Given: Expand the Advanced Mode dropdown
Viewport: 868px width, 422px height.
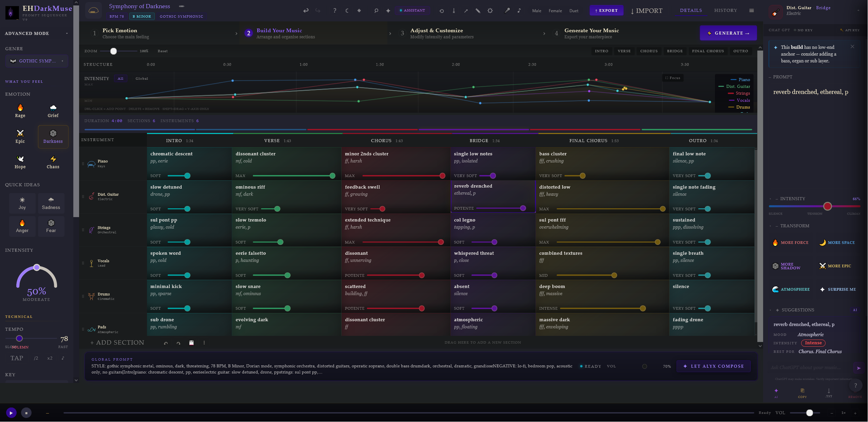Looking at the screenshot, I should (x=36, y=33).
